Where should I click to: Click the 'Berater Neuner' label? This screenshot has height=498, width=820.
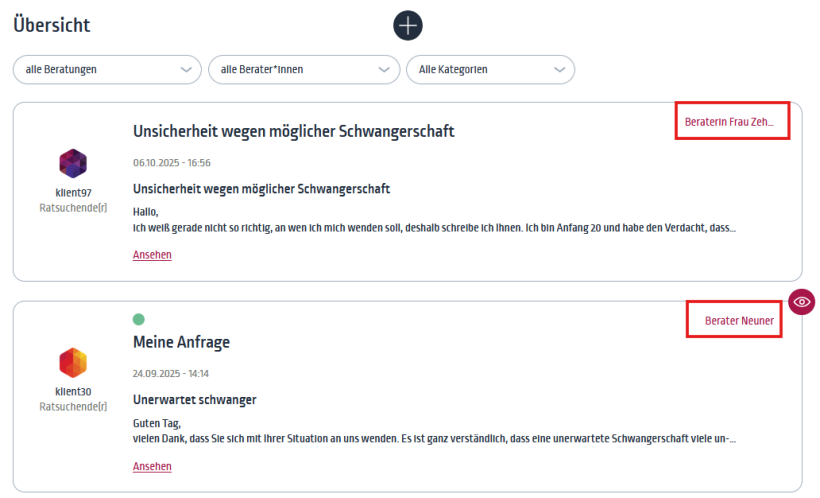pyautogui.click(x=739, y=321)
